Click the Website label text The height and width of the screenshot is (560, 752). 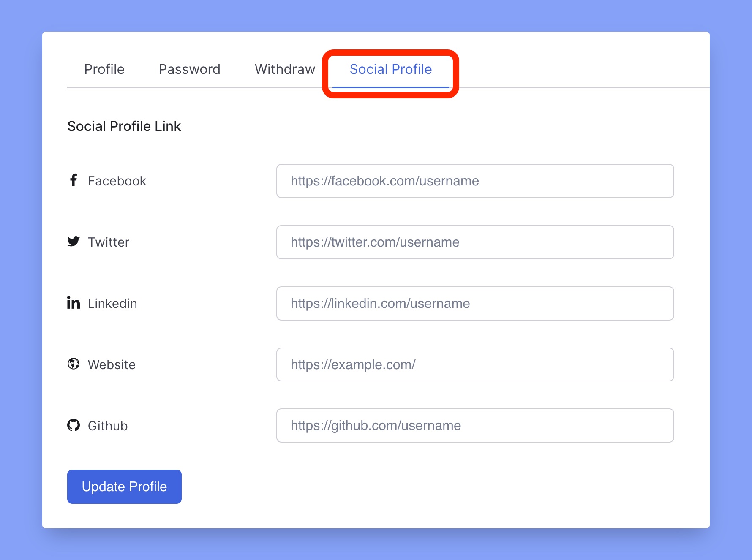coord(112,365)
